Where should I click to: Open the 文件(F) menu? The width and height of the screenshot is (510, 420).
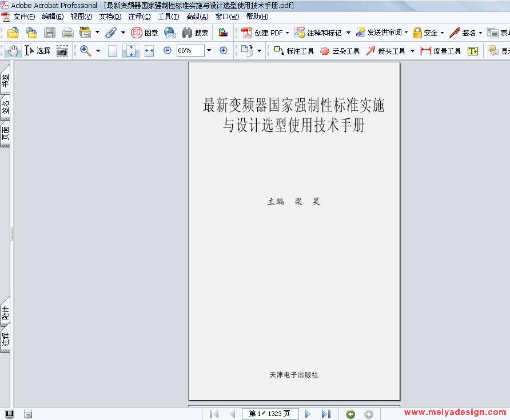(23, 17)
